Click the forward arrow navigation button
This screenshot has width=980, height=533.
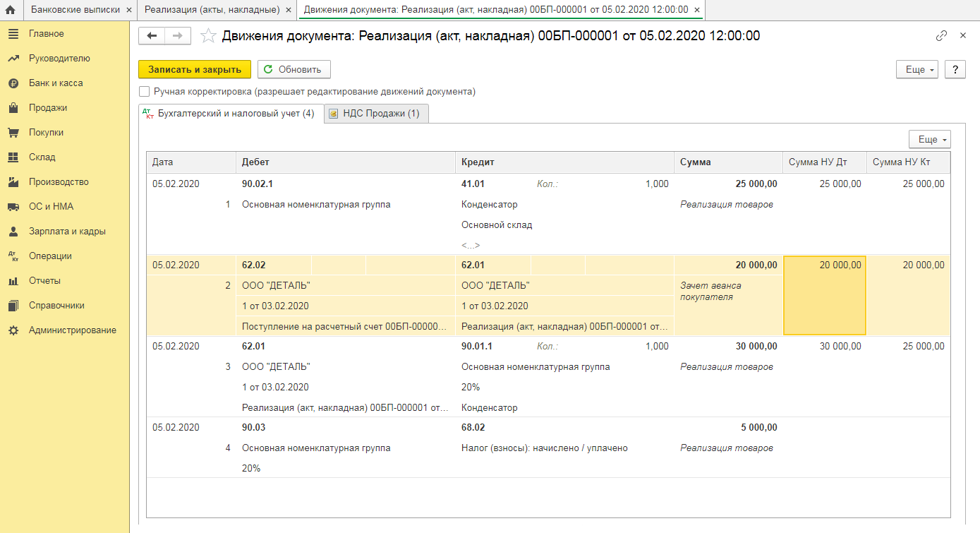tap(178, 36)
